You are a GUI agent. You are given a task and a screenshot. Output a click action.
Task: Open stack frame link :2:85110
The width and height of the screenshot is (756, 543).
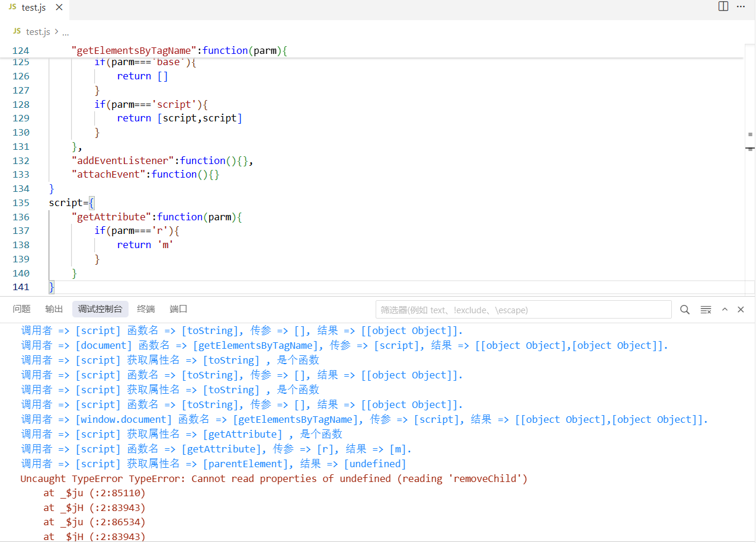pyautogui.click(x=117, y=493)
